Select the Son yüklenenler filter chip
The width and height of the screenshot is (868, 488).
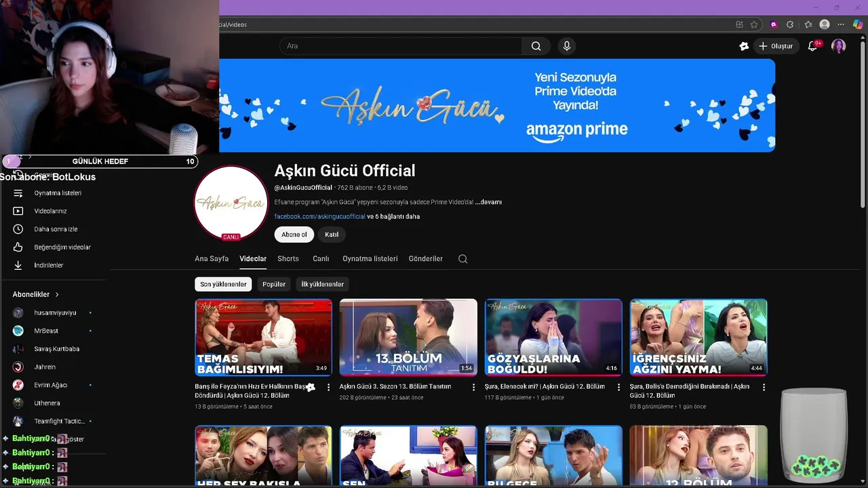pos(223,284)
